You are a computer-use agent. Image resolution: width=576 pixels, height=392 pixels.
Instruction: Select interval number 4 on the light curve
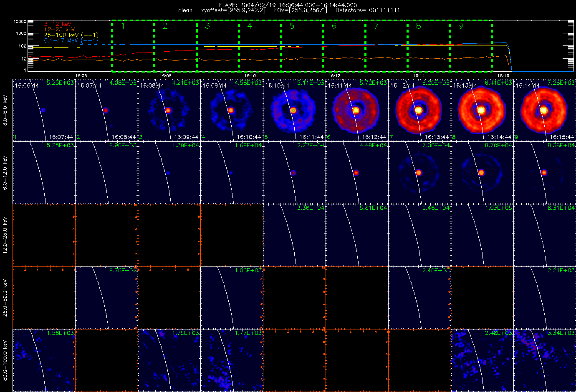pos(250,26)
